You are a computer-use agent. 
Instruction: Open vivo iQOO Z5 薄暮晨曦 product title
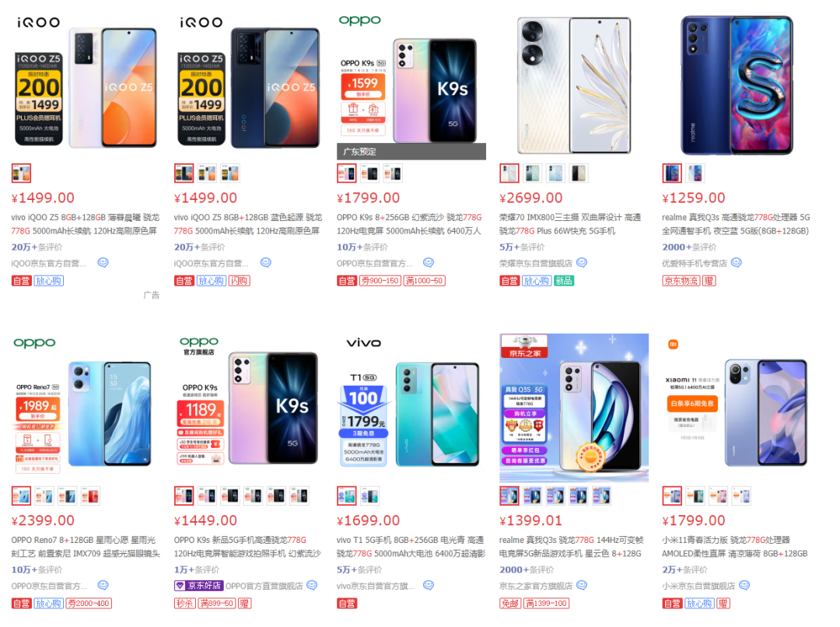(86, 224)
